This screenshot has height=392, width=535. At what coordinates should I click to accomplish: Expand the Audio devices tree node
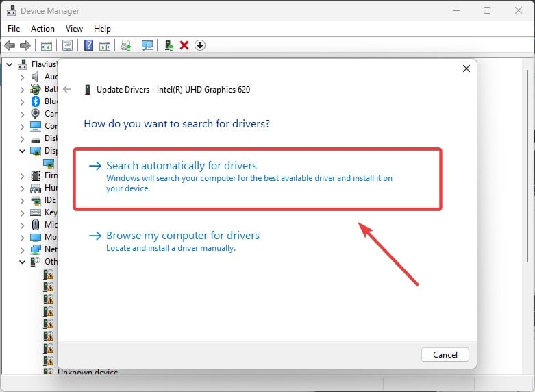pos(22,77)
